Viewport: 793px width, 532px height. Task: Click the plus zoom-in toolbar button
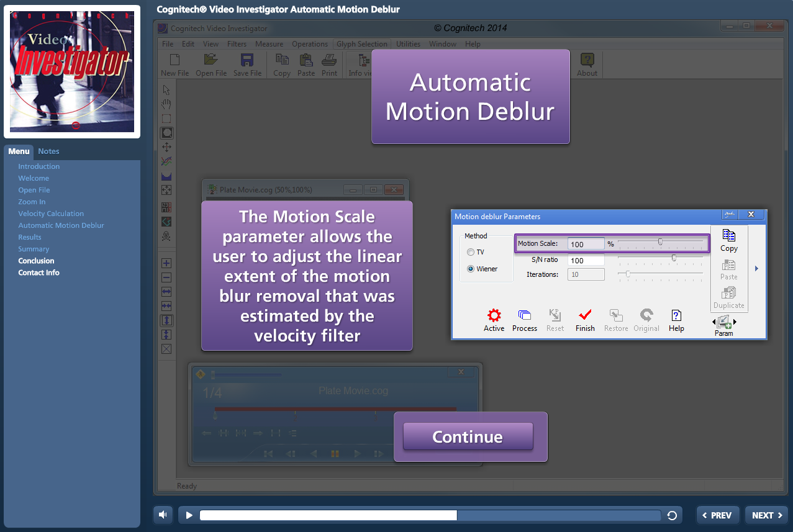(x=166, y=263)
